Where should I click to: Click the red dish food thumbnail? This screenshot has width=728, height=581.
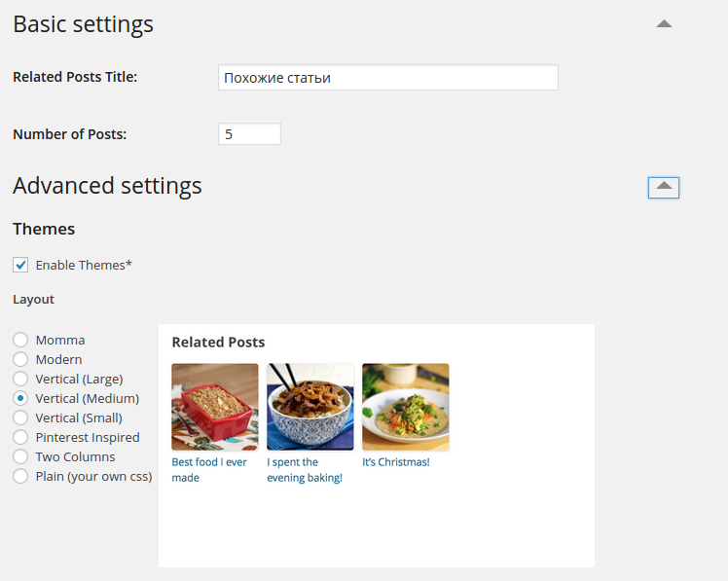point(215,407)
